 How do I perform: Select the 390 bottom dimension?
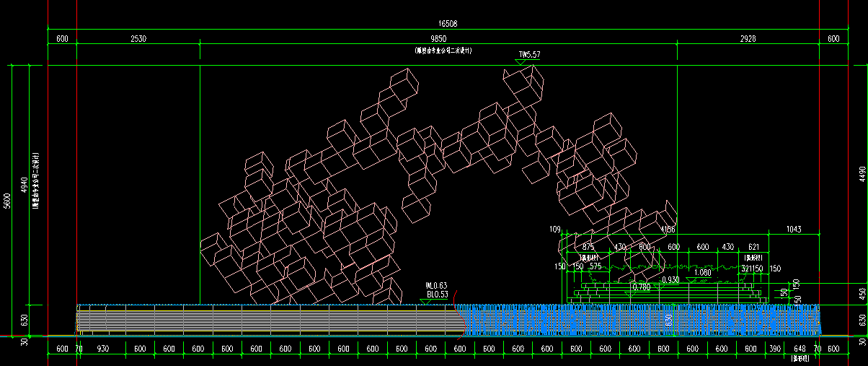coord(775,349)
